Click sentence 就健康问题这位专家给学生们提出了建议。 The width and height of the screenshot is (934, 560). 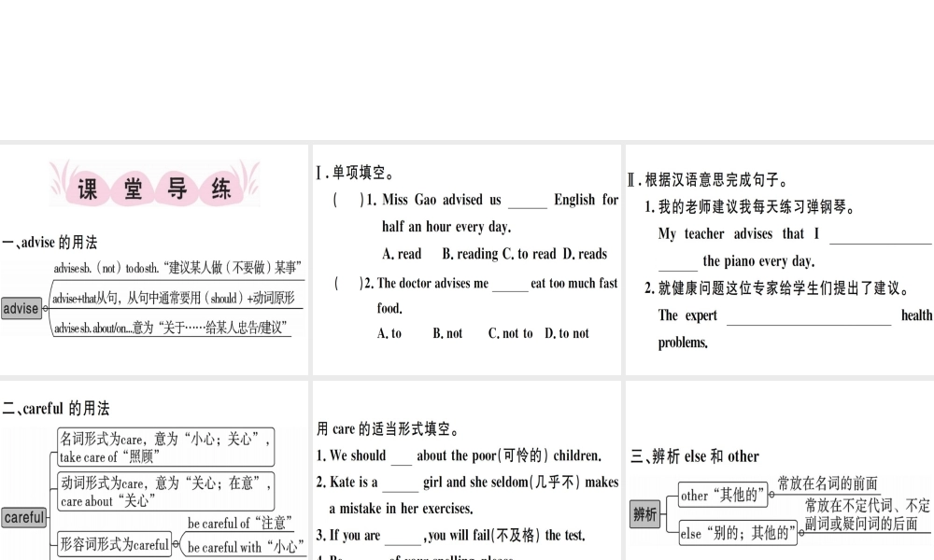click(x=784, y=288)
